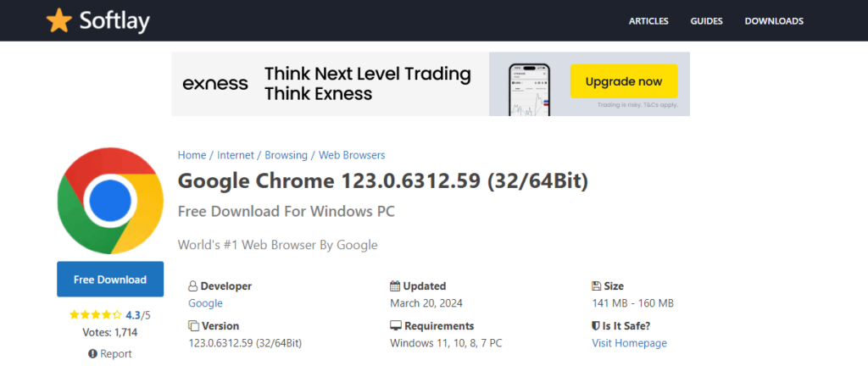Open the Guides menu
The height and width of the screenshot is (366, 868).
706,21
